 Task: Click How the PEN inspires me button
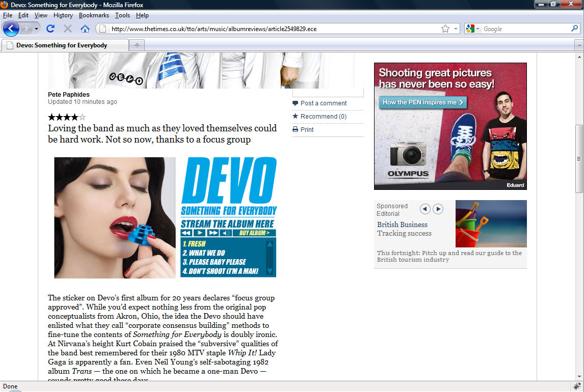pos(423,102)
